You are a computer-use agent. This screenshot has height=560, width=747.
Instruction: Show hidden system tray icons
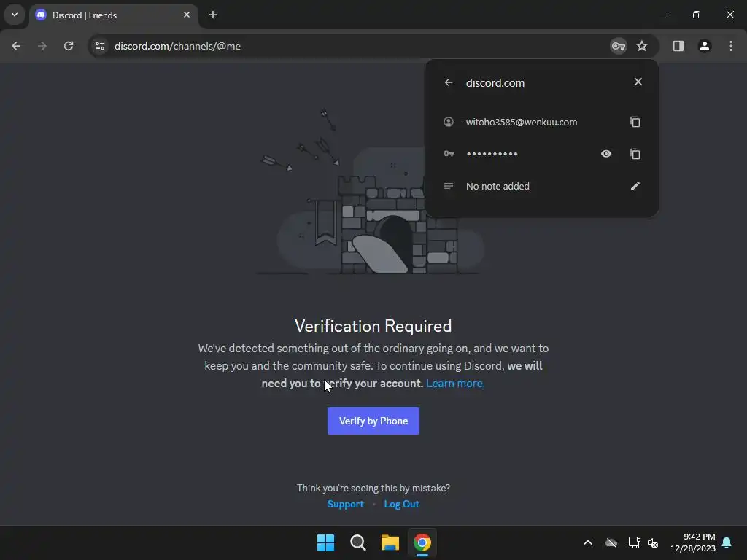tap(588, 542)
